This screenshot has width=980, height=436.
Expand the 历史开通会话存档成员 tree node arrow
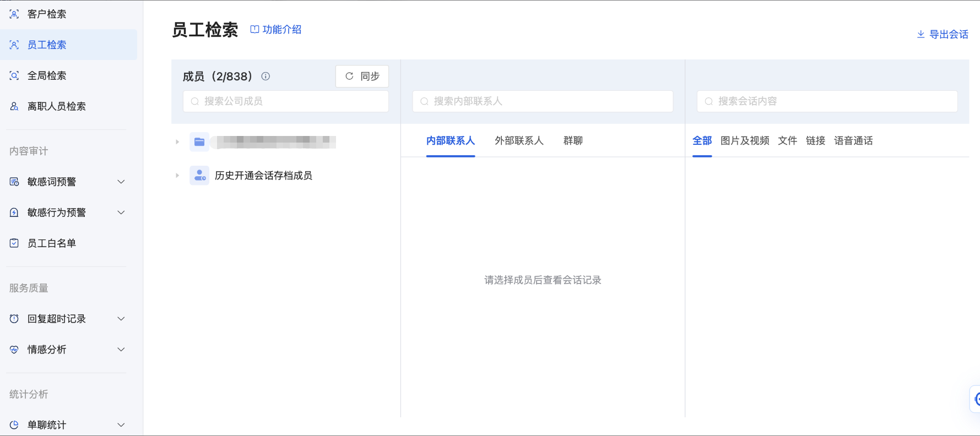click(x=177, y=176)
